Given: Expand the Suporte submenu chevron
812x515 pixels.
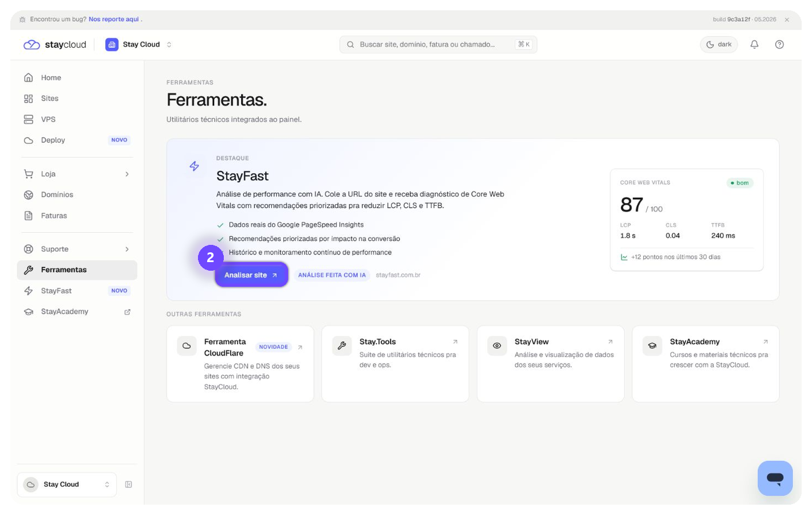Looking at the screenshot, I should pyautogui.click(x=127, y=249).
